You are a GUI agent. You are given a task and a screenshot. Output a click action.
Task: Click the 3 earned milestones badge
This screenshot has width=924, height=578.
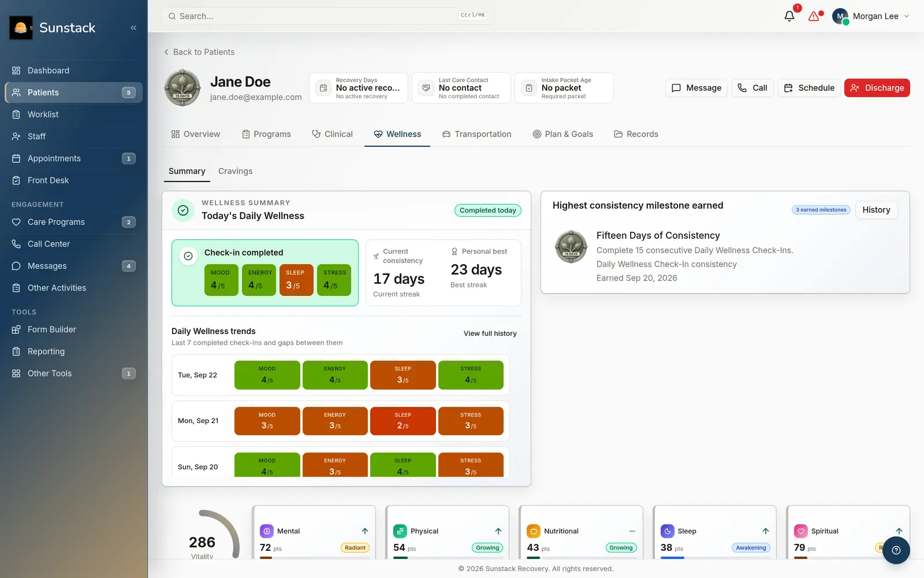(821, 210)
